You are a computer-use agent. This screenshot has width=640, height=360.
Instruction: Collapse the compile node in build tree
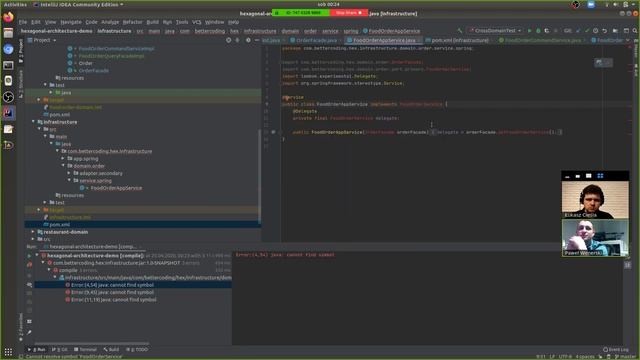[x=49, y=270]
